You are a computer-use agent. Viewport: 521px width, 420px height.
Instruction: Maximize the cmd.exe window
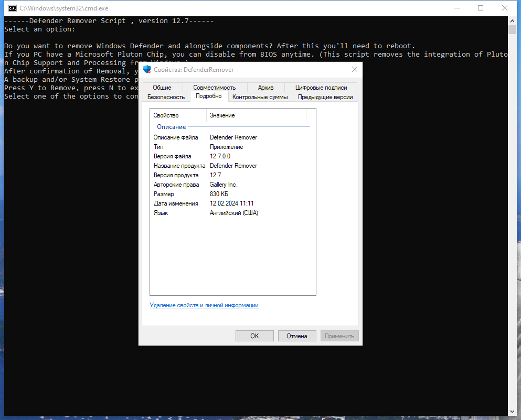[481, 8]
